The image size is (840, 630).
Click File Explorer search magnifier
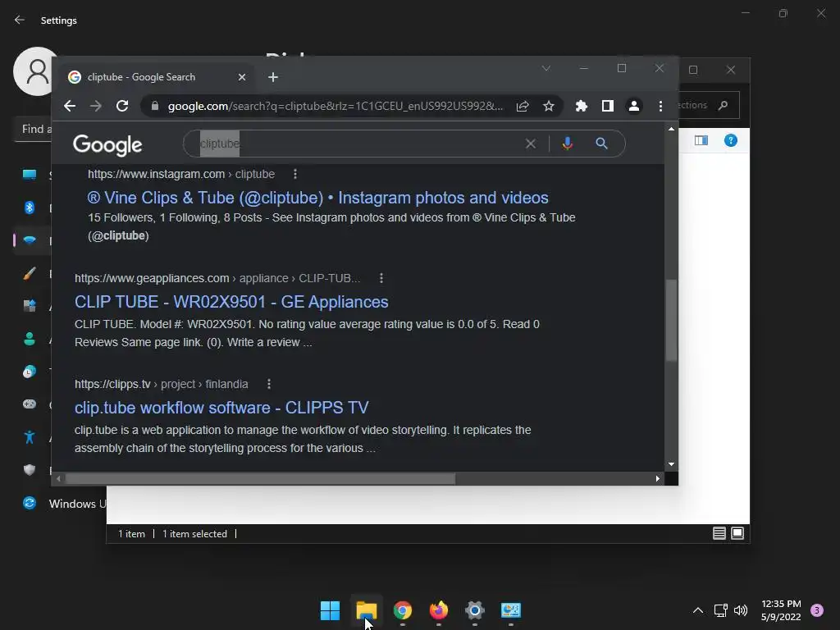point(724,105)
